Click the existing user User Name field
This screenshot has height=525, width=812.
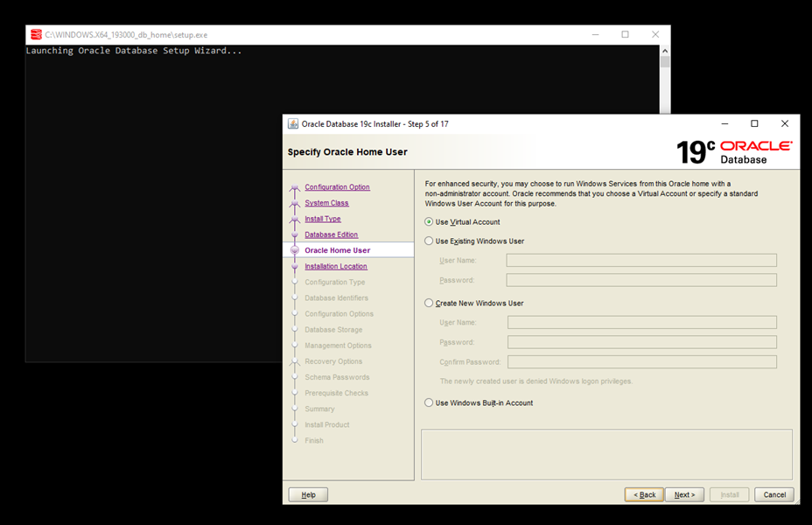(641, 260)
